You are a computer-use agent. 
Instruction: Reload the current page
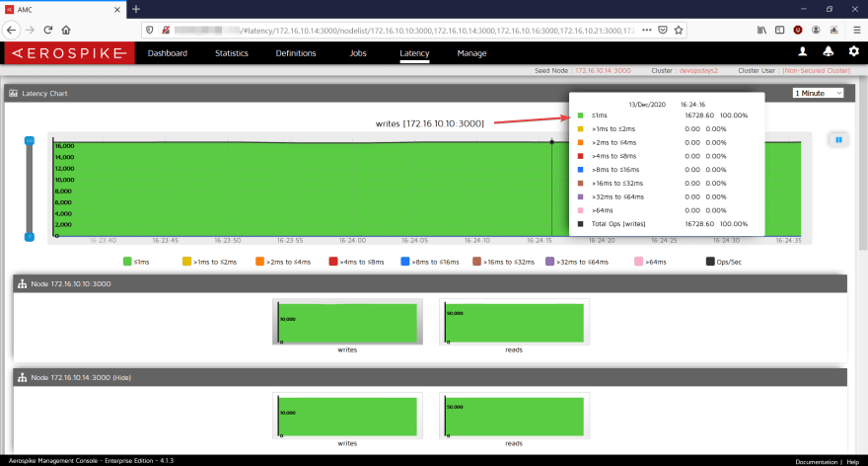coord(48,30)
